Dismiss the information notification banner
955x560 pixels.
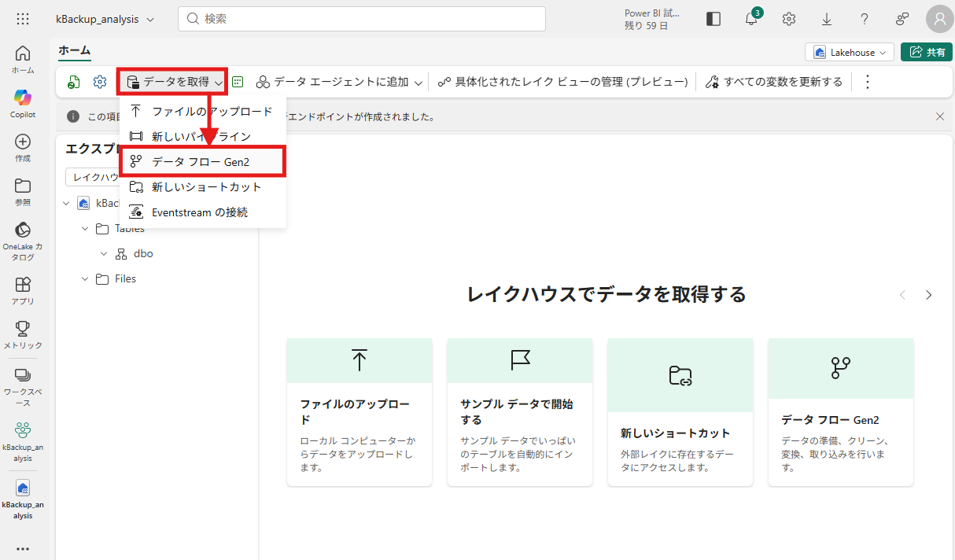940,116
